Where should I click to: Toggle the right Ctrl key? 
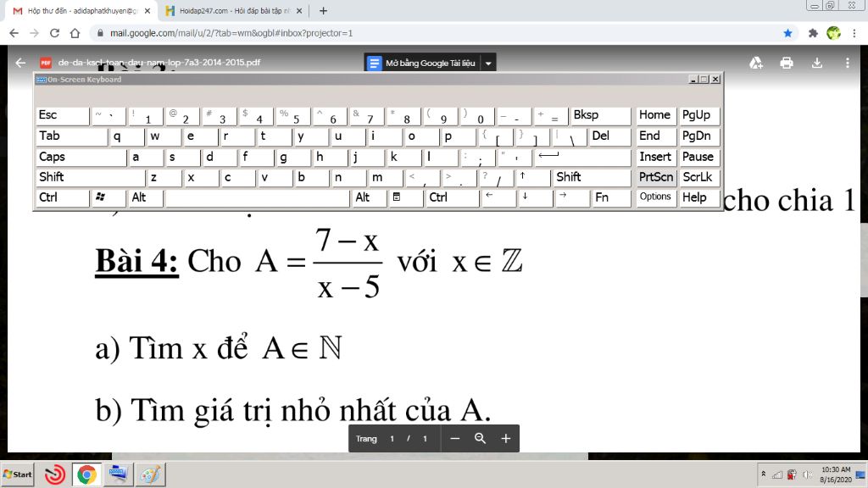point(453,198)
